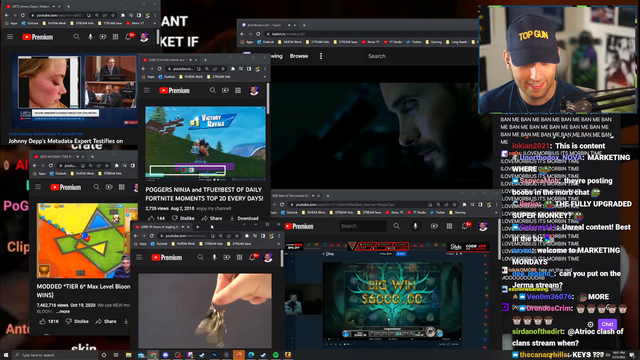Click search icon in Johnny Depp YouTube window
This screenshot has width=640, height=360.
point(76,37)
